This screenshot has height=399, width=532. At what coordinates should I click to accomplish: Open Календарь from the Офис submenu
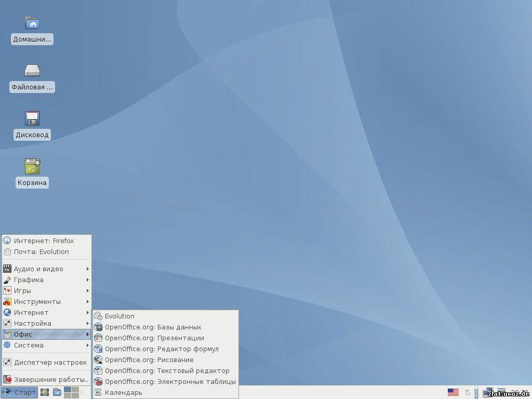pos(166,393)
